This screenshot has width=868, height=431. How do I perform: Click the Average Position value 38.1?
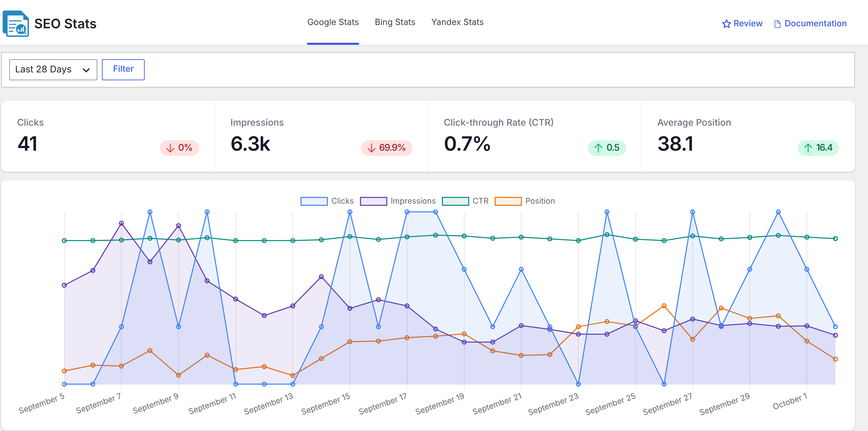coord(675,144)
